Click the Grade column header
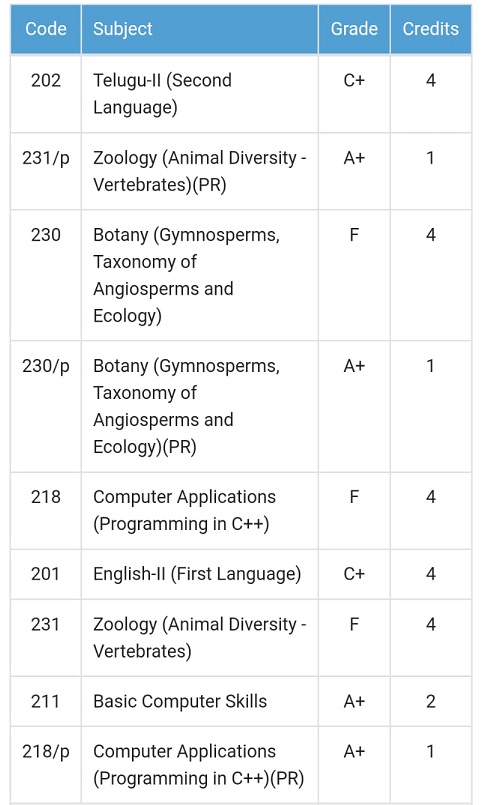Viewport: 483px width, 805px height. [354, 29]
